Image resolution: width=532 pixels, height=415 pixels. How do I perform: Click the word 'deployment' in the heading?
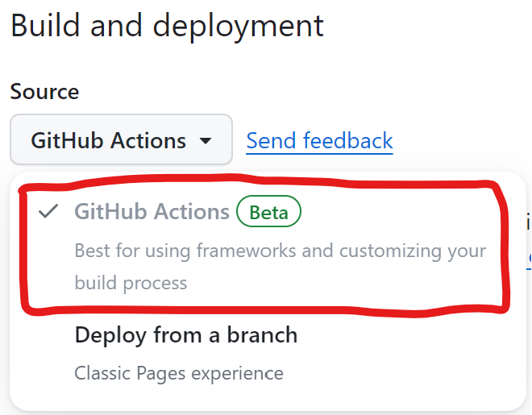[x=239, y=26]
